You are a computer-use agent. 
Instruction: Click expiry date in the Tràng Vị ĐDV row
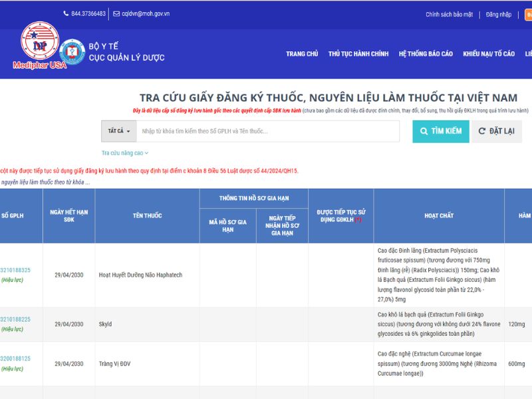pyautogui.click(x=69, y=364)
